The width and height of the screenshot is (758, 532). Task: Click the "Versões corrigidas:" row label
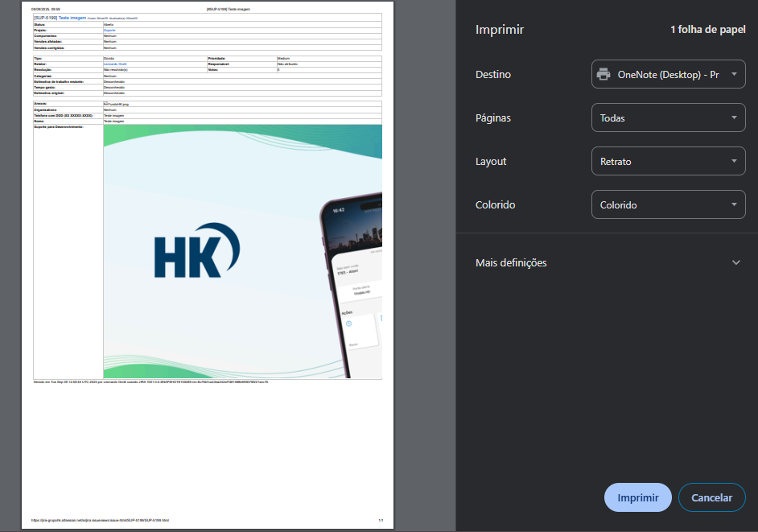(x=49, y=47)
